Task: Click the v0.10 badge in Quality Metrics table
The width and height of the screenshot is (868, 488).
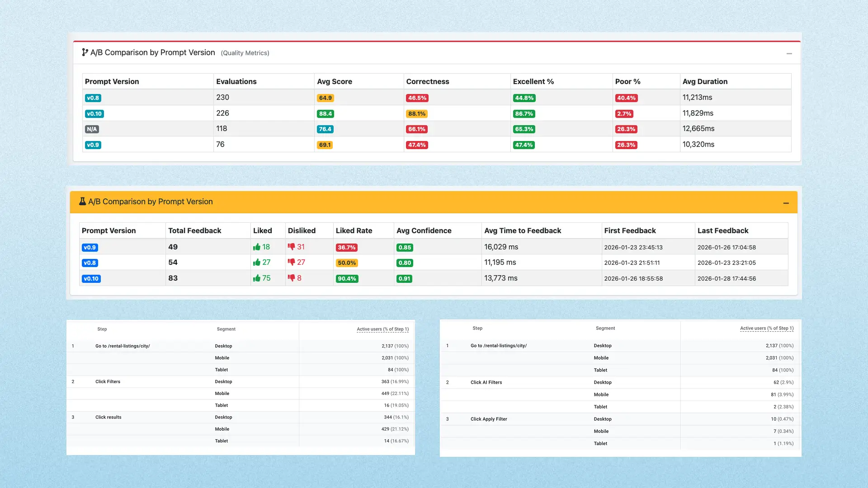Action: point(94,114)
